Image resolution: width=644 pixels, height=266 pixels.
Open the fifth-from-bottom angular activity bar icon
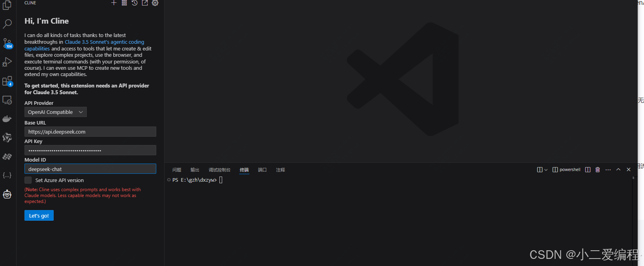click(x=7, y=138)
